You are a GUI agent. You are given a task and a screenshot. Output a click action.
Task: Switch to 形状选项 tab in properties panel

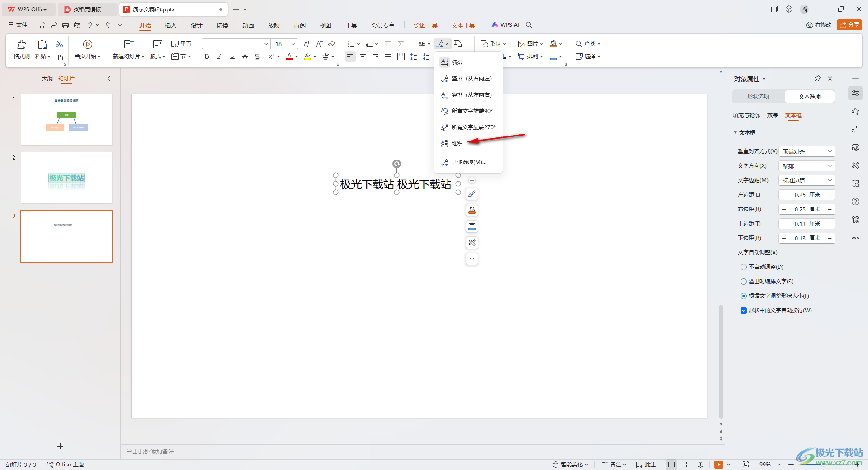click(x=758, y=96)
